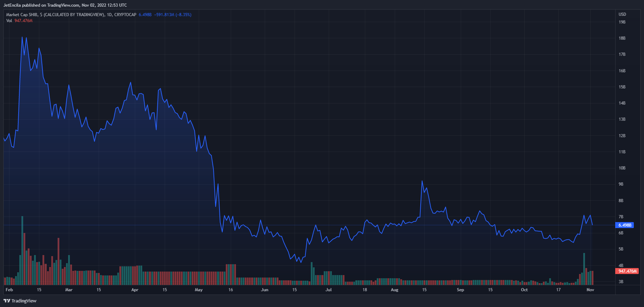This screenshot has width=644, height=307.
Task: Click the TradingView logo in the footer
Action: 20,301
